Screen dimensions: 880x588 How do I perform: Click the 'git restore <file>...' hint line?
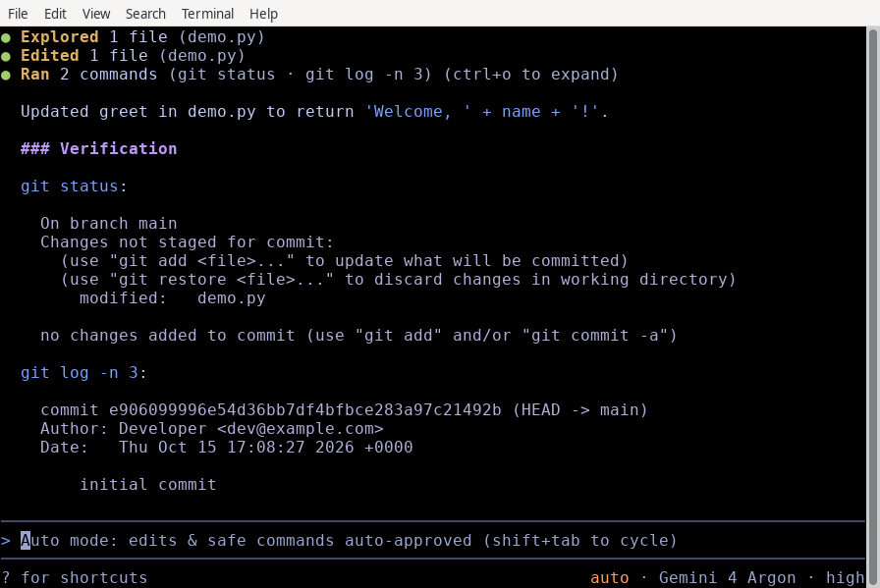point(398,280)
